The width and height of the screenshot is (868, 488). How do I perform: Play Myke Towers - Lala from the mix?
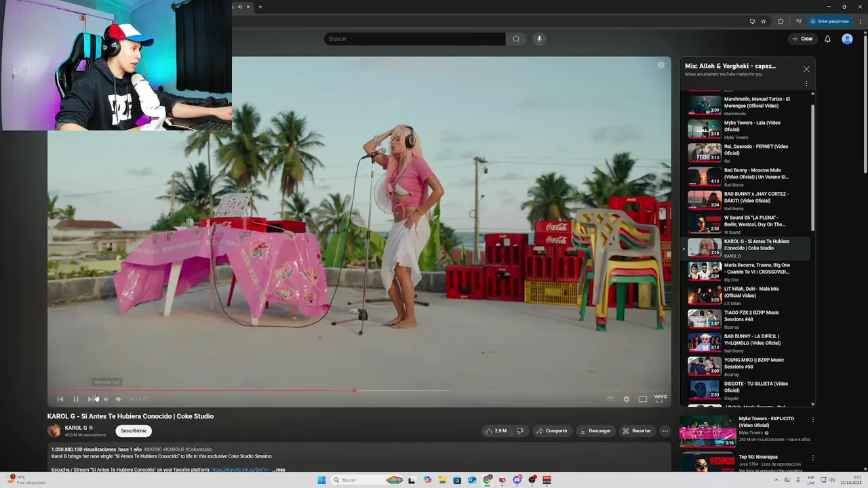click(745, 129)
